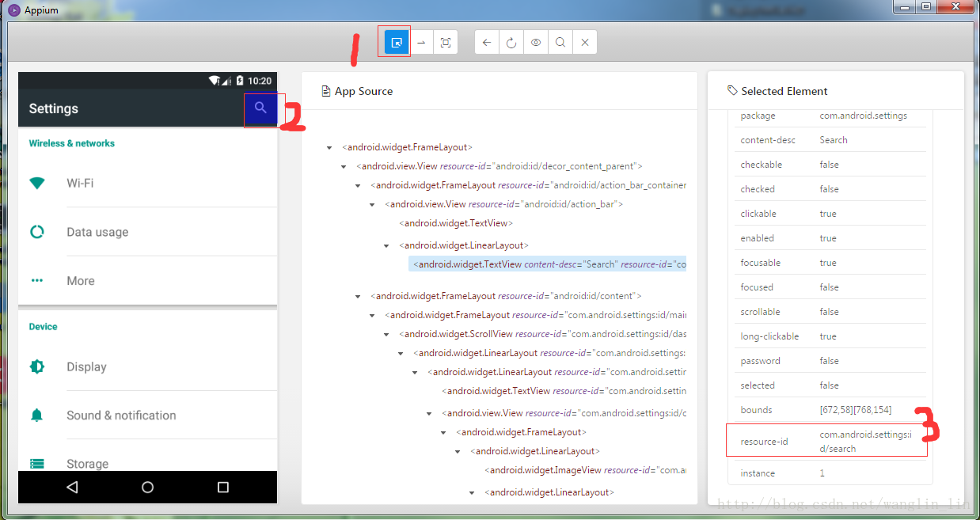Collapse action_bar_container FrameLayout node
The height and width of the screenshot is (520, 980).
[x=358, y=186]
